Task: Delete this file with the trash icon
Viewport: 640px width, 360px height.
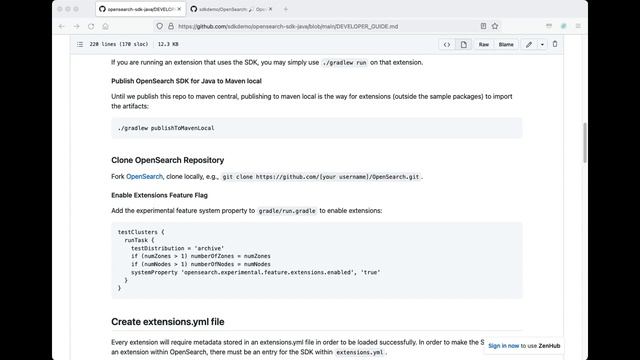Action: 555,44
